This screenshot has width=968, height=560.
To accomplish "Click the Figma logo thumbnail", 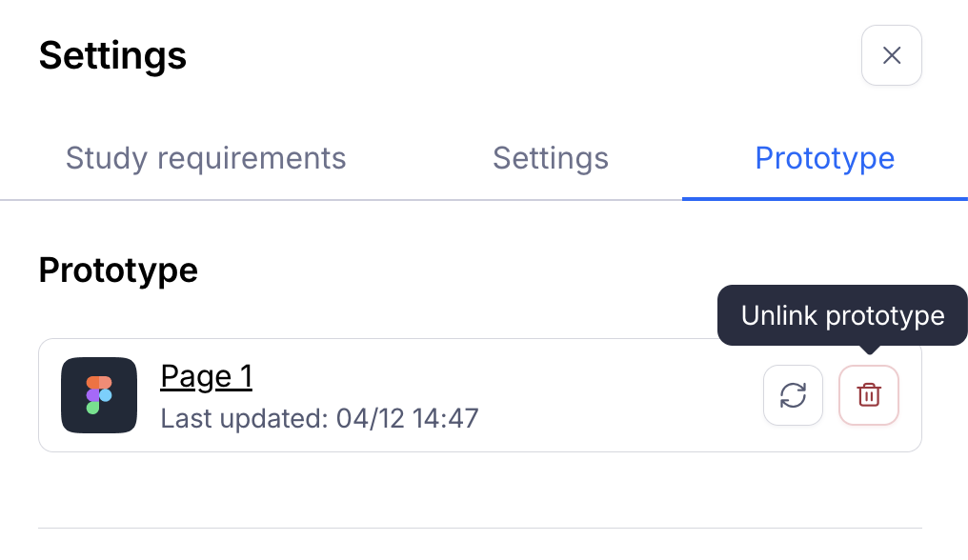I will (99, 395).
